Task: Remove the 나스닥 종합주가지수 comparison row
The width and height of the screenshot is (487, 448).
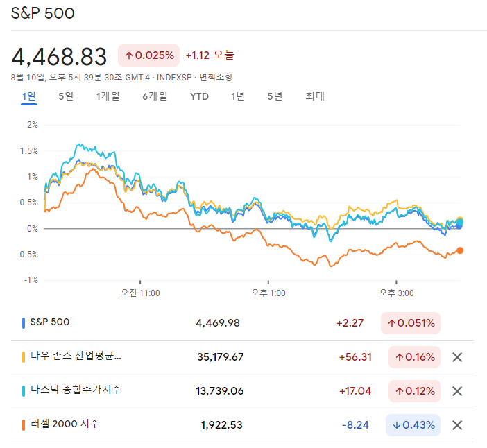Action: tap(457, 391)
